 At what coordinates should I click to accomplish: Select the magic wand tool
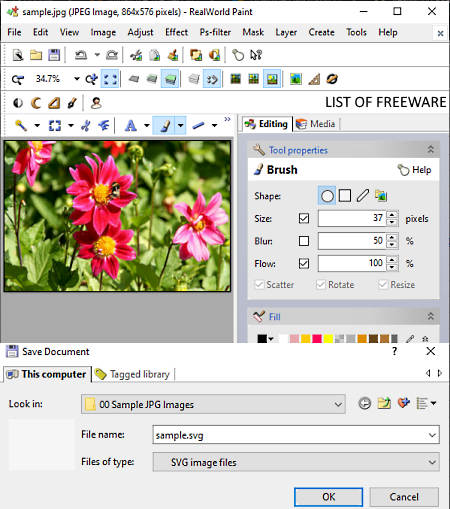[21, 126]
